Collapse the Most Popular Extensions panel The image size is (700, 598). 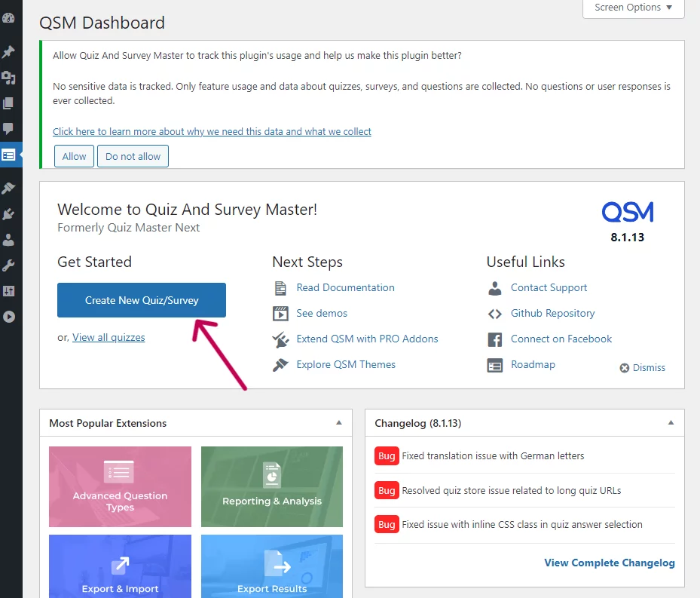tap(339, 423)
